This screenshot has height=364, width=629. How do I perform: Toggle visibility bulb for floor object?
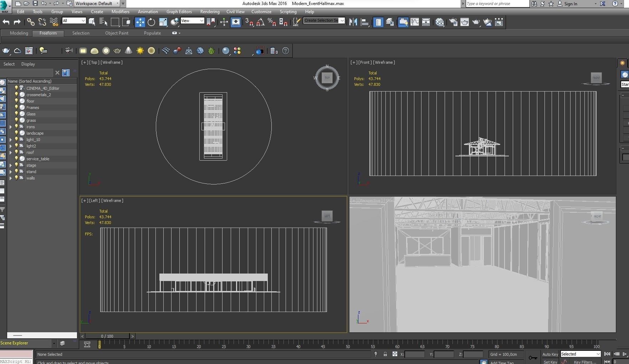click(x=16, y=101)
